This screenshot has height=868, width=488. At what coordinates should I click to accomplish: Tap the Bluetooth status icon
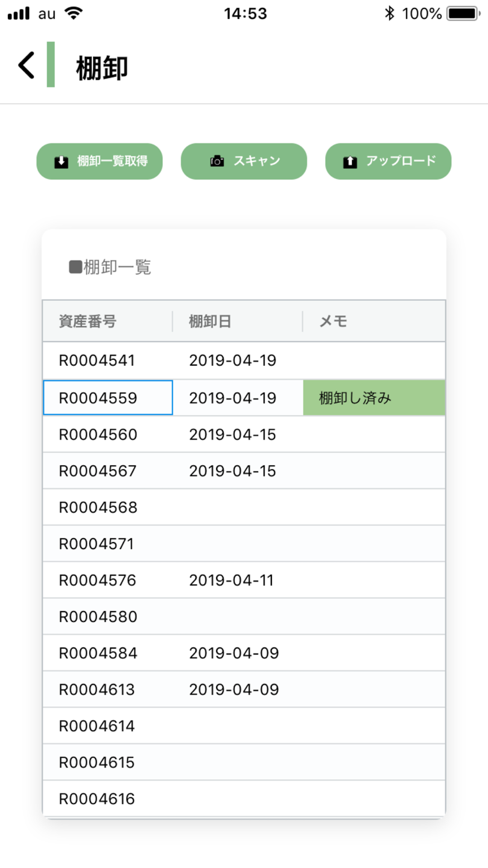pyautogui.click(x=389, y=13)
